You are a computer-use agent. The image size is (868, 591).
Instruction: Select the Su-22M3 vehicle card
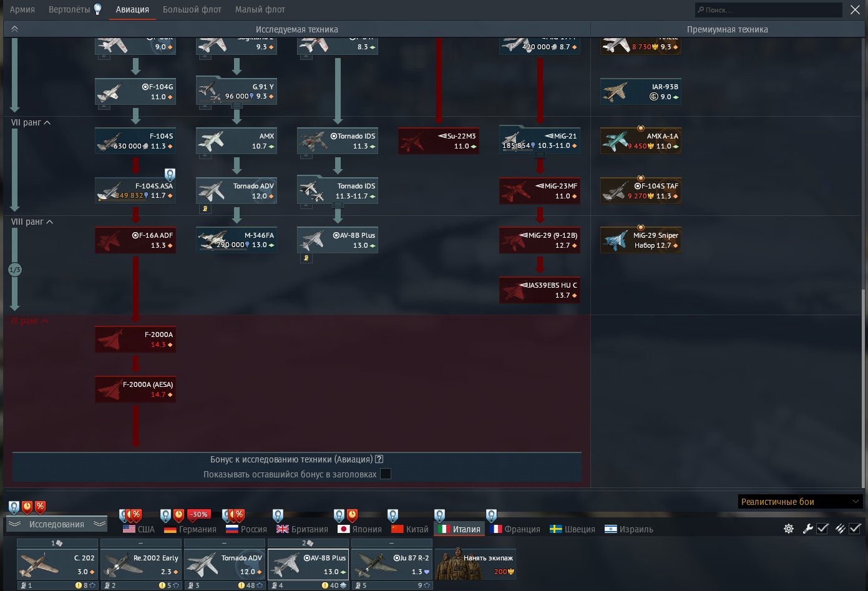coord(439,141)
